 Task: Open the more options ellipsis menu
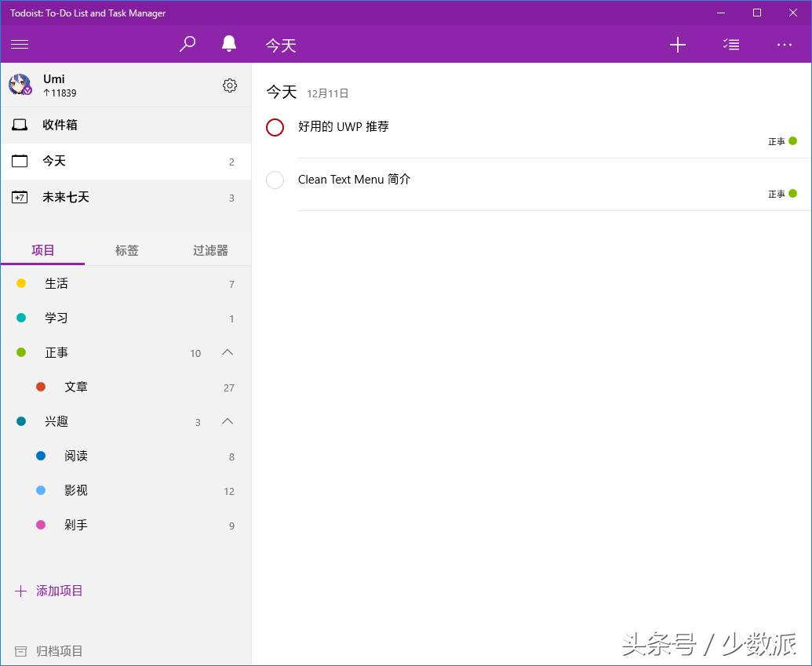(x=784, y=45)
